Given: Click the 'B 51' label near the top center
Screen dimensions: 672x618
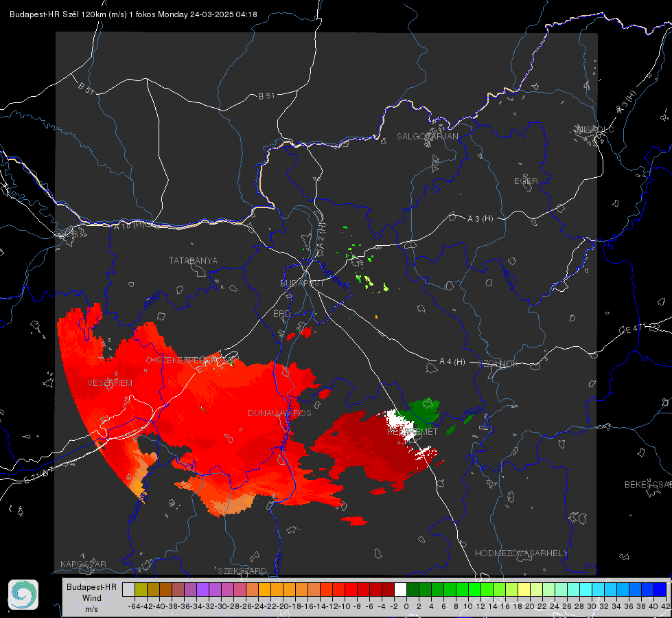Looking at the screenshot, I should point(266,96).
